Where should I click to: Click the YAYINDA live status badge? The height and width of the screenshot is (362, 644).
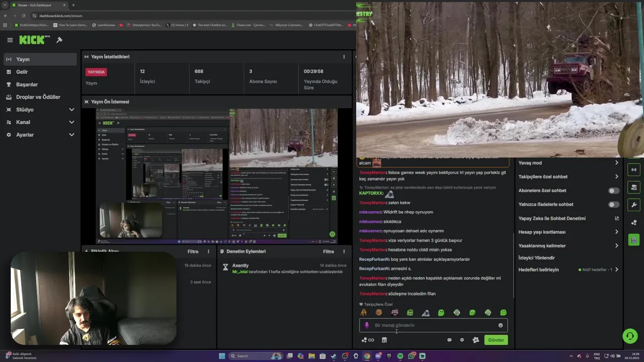point(96,72)
